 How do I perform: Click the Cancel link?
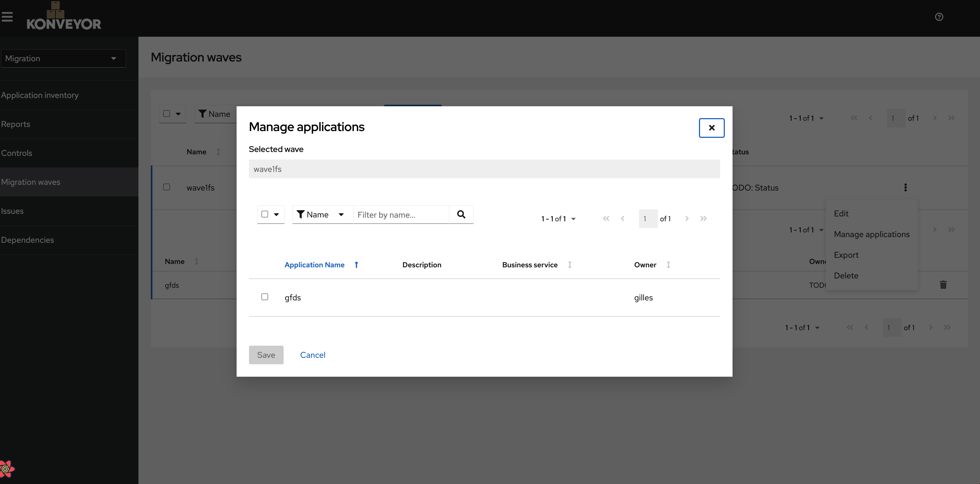coord(313,354)
